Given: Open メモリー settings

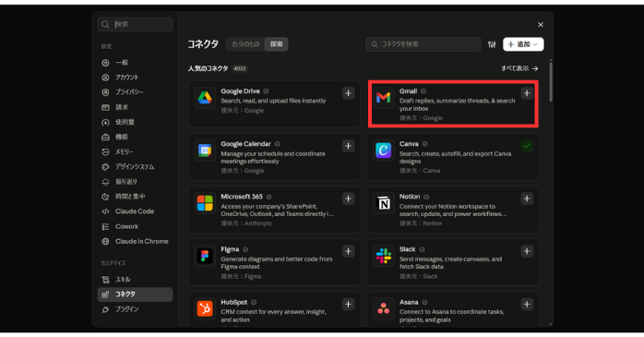Looking at the screenshot, I should 135,151.
